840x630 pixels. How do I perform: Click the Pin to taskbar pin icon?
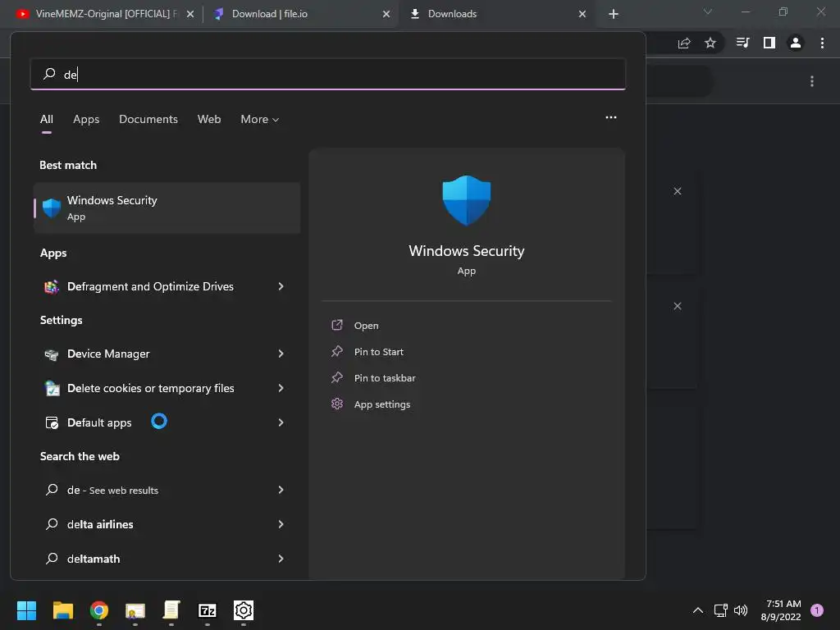[x=337, y=377]
